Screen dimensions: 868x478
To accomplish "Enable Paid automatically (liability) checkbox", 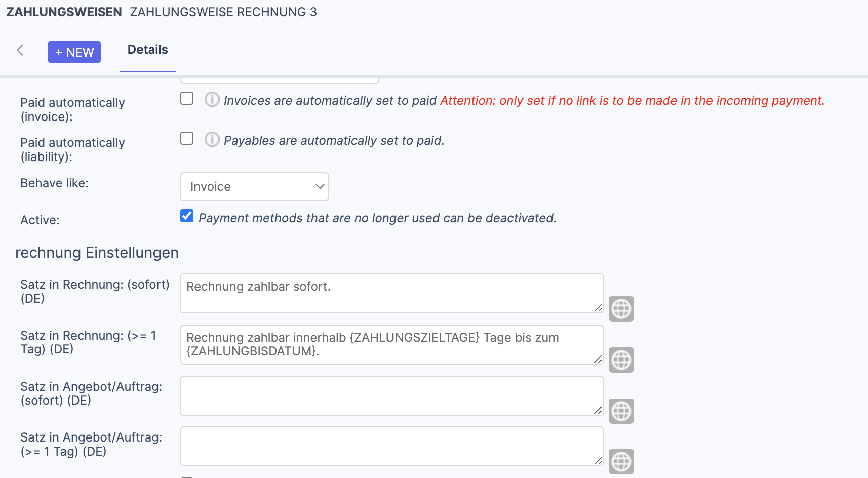I will tap(187, 138).
